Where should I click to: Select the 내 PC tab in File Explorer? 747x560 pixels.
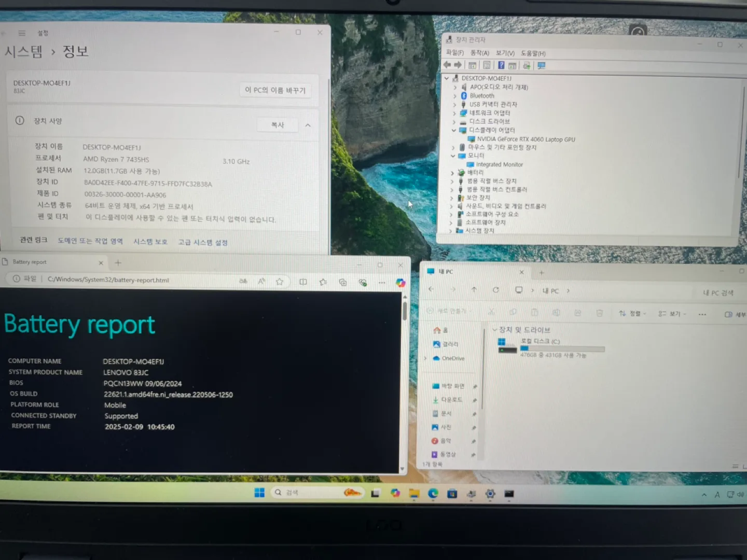click(x=476, y=272)
